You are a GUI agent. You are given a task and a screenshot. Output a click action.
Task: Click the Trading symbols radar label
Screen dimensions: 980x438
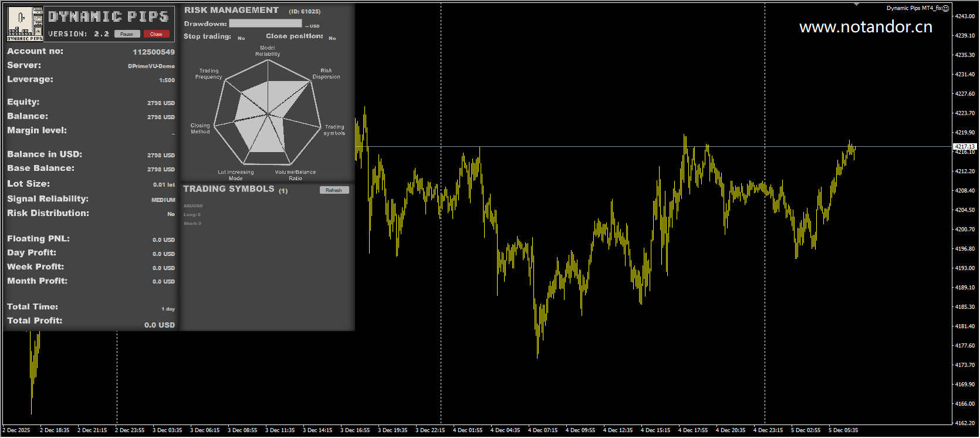(x=334, y=130)
